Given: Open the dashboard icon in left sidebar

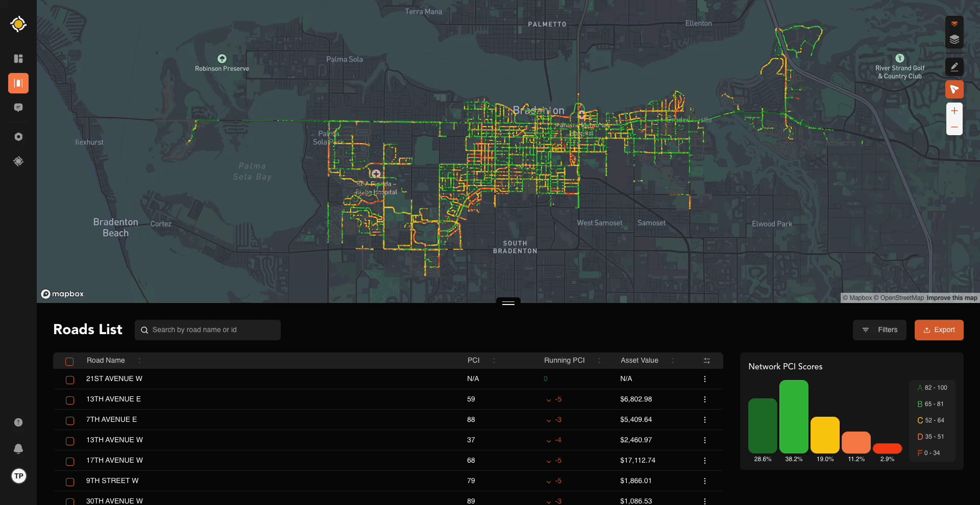Looking at the screenshot, I should (x=18, y=59).
